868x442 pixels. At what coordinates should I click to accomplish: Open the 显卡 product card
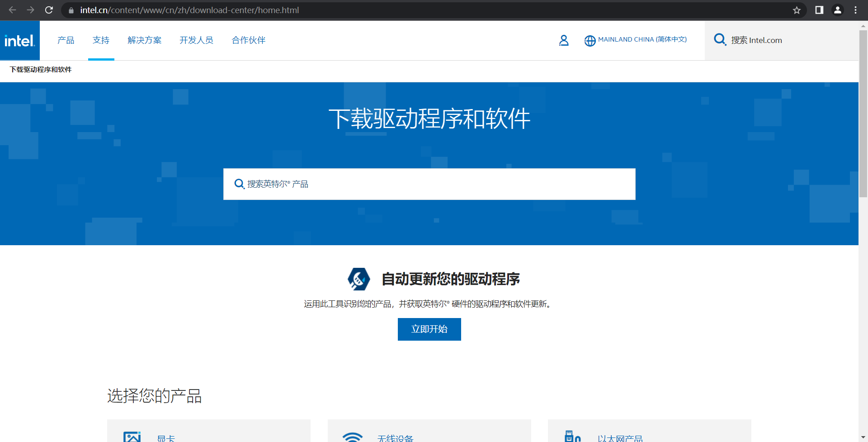coord(209,431)
